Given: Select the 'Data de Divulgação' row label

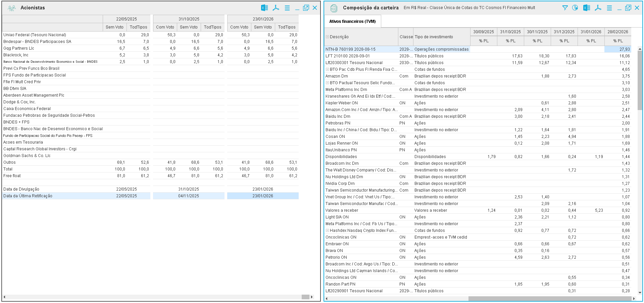Looking at the screenshot, I should tap(21, 189).
